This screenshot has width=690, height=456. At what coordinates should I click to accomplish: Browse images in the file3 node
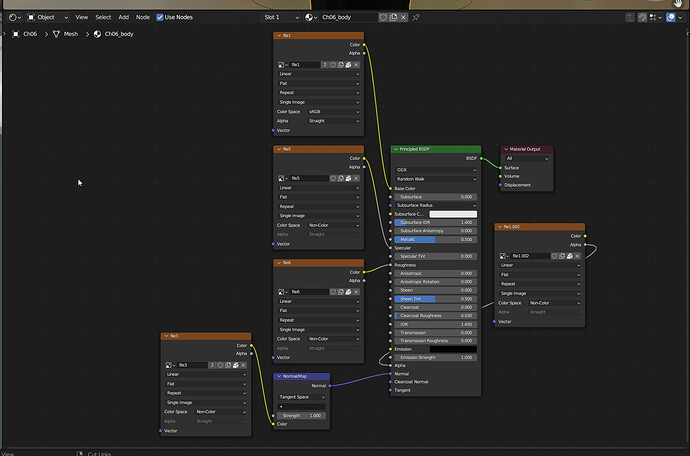pos(170,365)
